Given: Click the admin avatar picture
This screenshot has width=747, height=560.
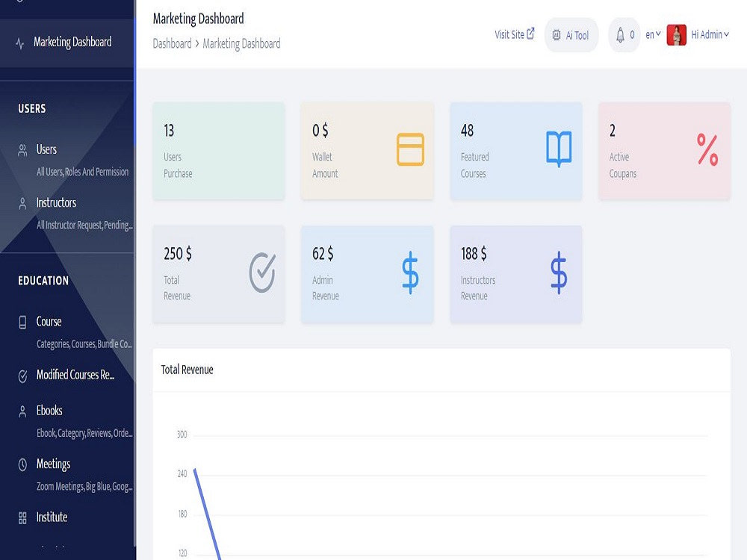Looking at the screenshot, I should pos(677,35).
